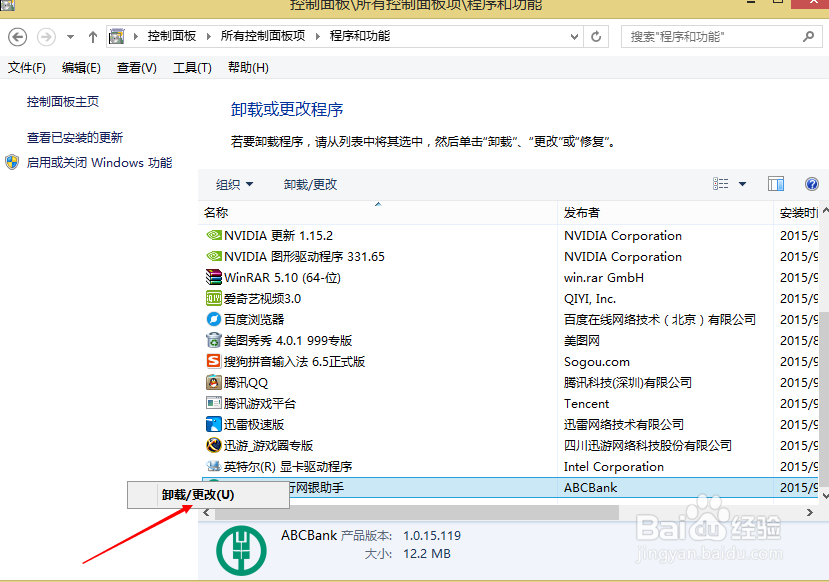The width and height of the screenshot is (829, 582).
Task: Open the 帮助(H) menu
Action: (248, 68)
